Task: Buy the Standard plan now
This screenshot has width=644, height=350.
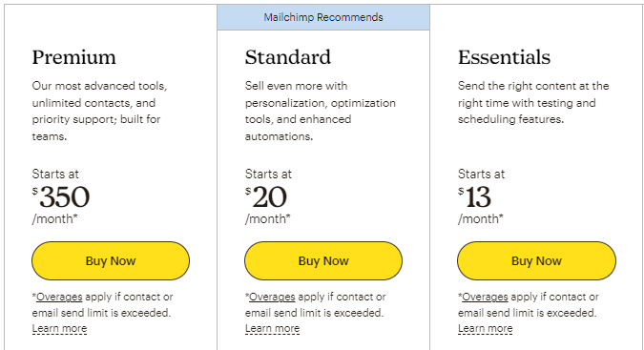Action: click(323, 260)
